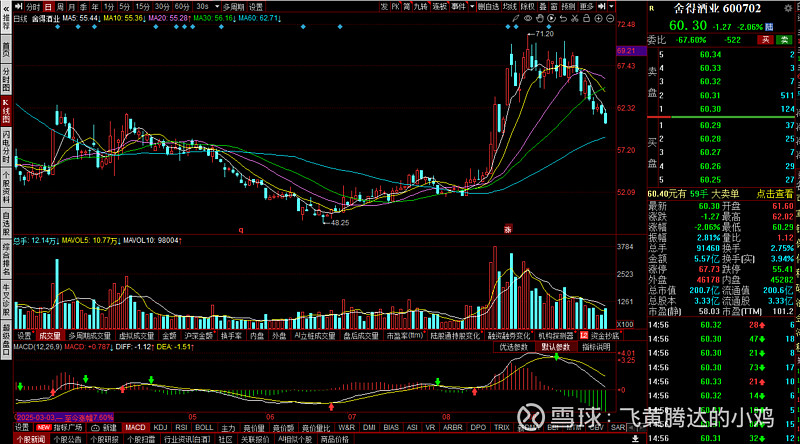This screenshot has height=444, width=800.
Task: Select the 60分 period
Action: coord(182,7)
